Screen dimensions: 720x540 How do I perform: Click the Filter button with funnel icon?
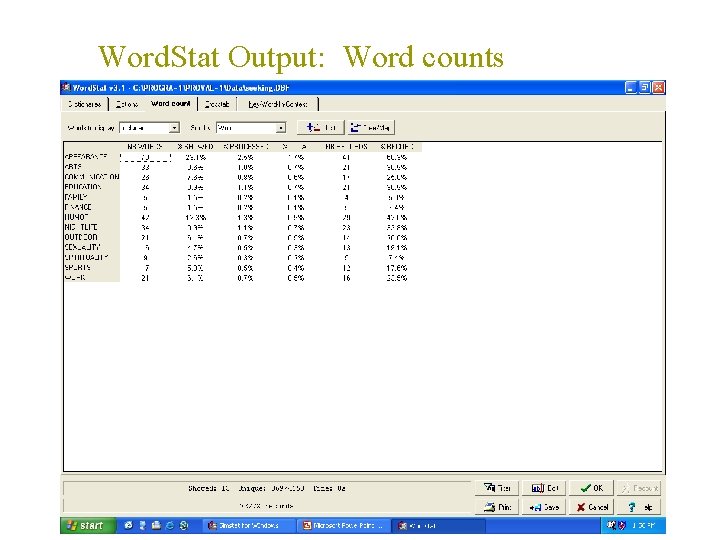[x=497, y=488]
